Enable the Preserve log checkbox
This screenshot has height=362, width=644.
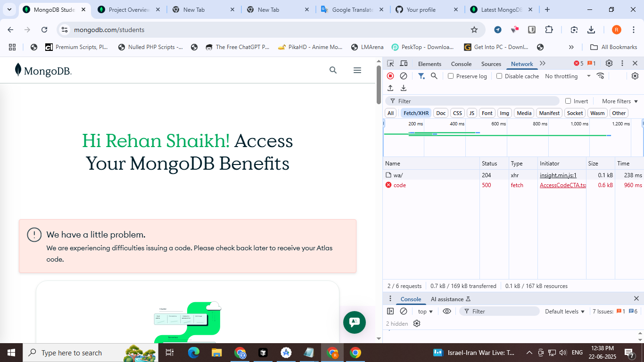pyautogui.click(x=451, y=76)
